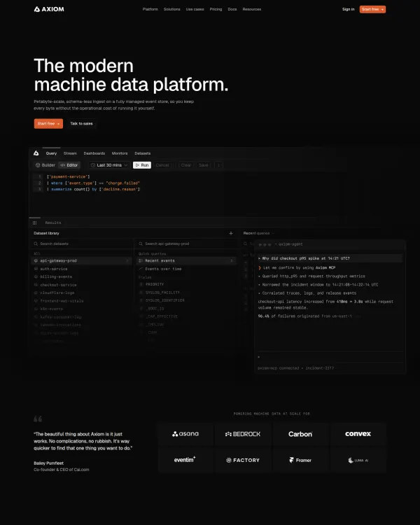Click the magnifier icon in Search api-gateway-prod
This screenshot has width=420, height=525.
(x=141, y=244)
